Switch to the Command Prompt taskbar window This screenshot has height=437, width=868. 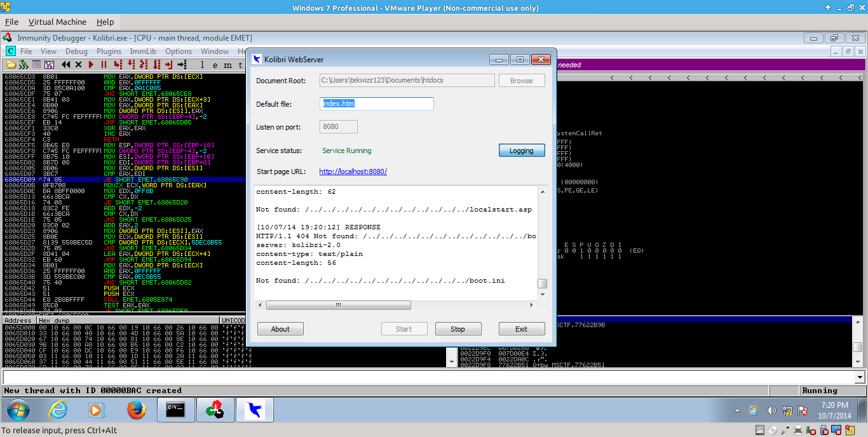pyautogui.click(x=175, y=410)
